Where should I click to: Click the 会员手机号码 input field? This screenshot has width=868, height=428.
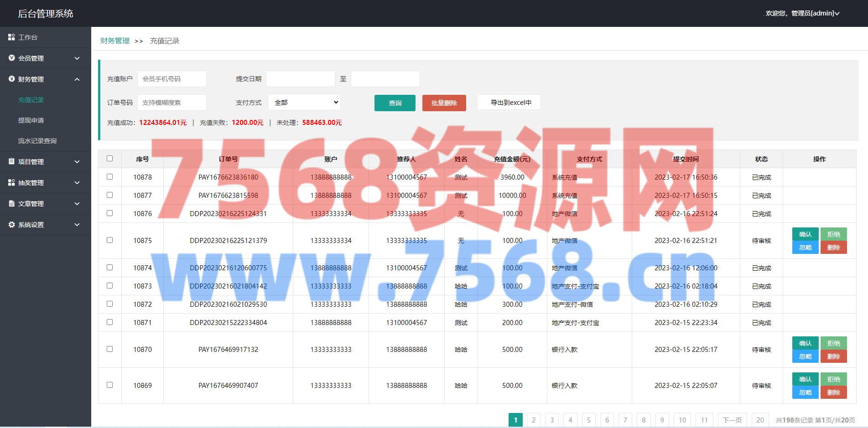pos(172,79)
